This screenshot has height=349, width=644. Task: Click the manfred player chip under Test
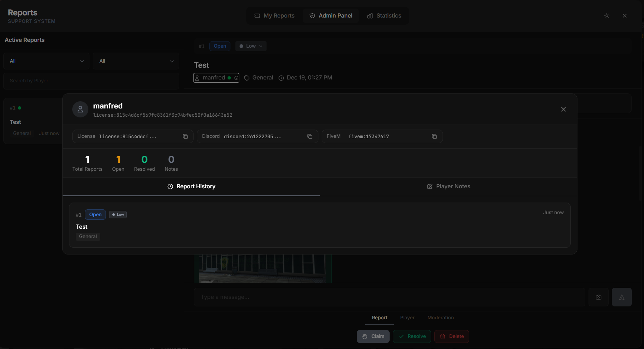coord(216,78)
